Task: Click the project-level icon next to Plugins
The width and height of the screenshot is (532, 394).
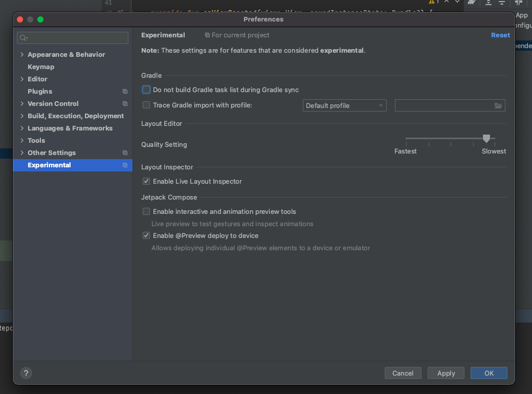Action: [x=125, y=92]
